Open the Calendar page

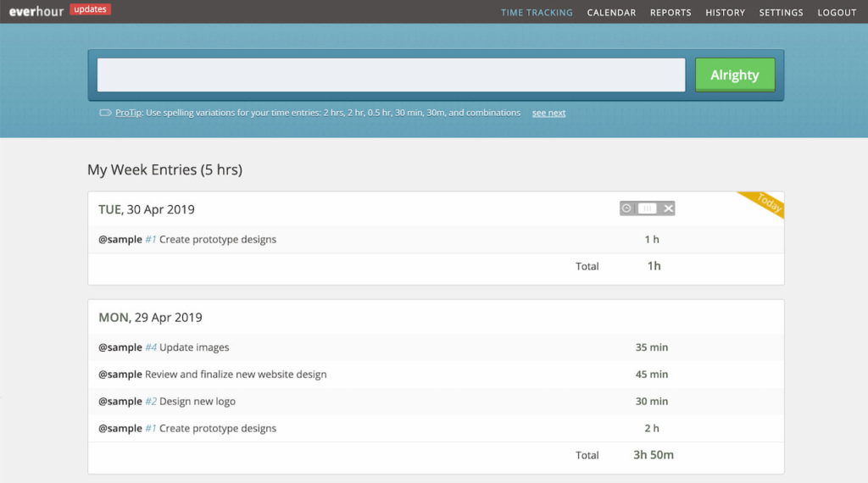(611, 13)
